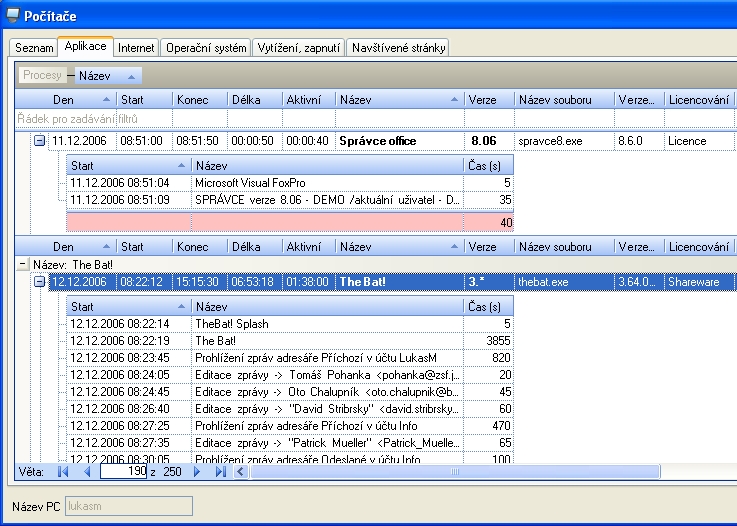The image size is (737, 526).
Task: Click the Shareware licensing cell
Action: coord(699,282)
